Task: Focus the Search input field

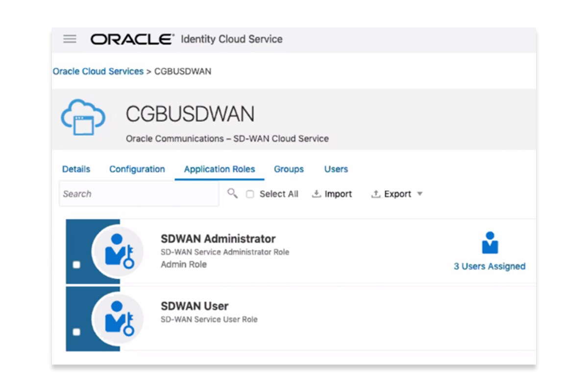Action: [139, 194]
